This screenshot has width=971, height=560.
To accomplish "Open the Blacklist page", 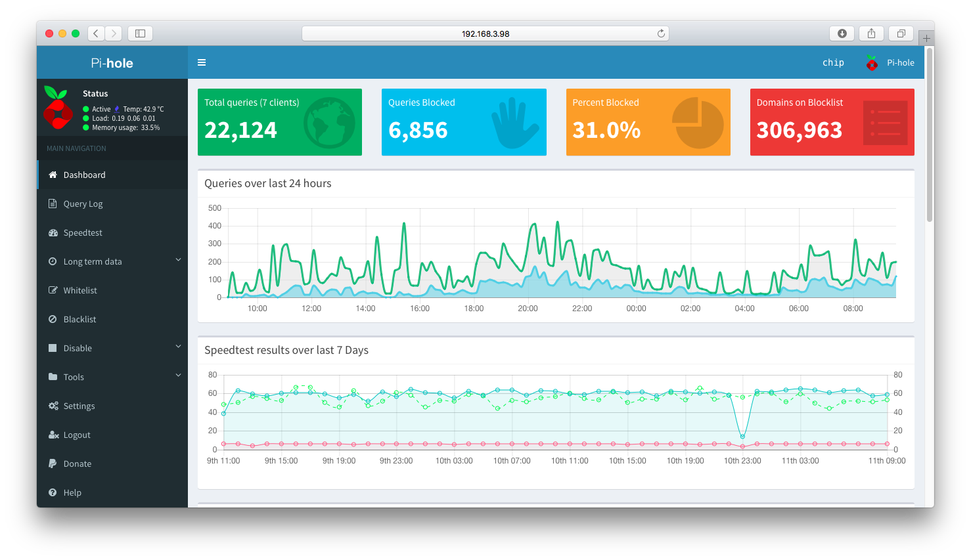I will point(112,319).
